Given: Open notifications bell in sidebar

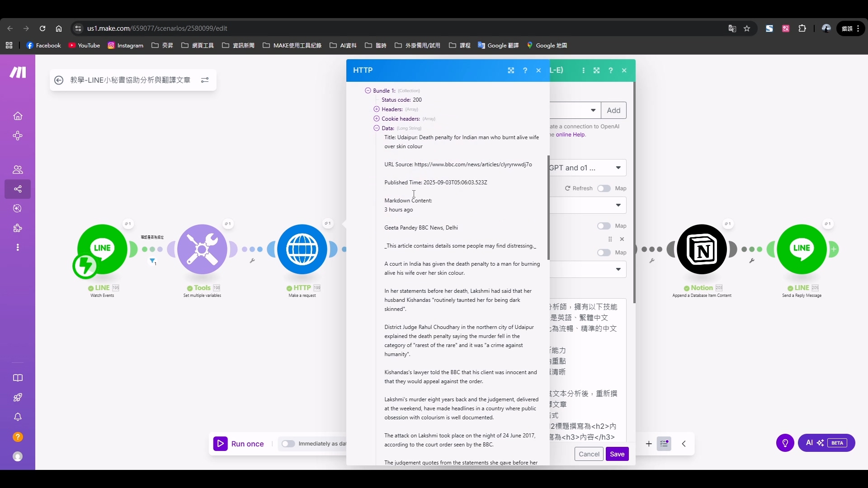Looking at the screenshot, I should pos(18,417).
